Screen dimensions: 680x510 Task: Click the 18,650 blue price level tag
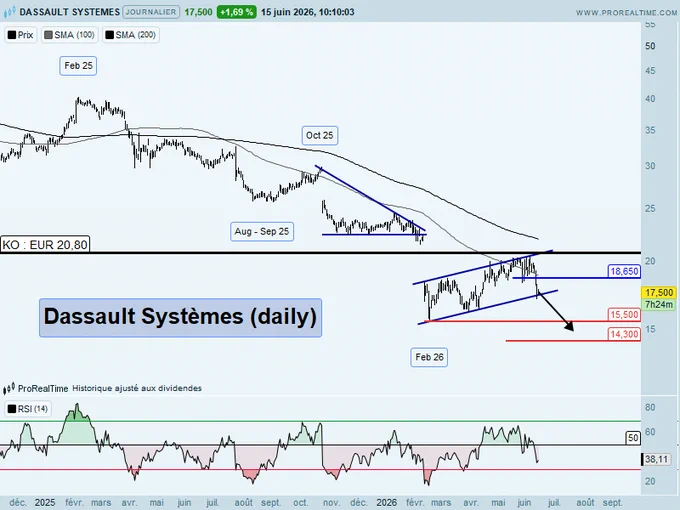click(624, 271)
